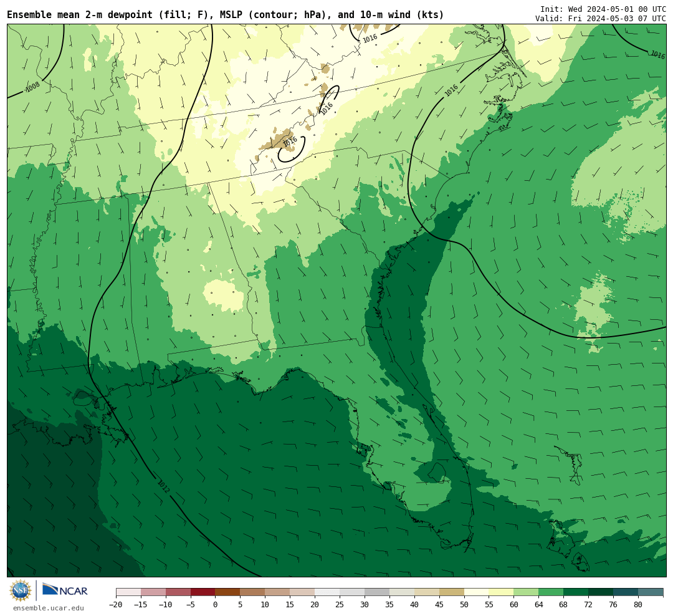The image size is (673, 616).
Task: Click the colorbar tick label 80
Action: [x=638, y=605]
